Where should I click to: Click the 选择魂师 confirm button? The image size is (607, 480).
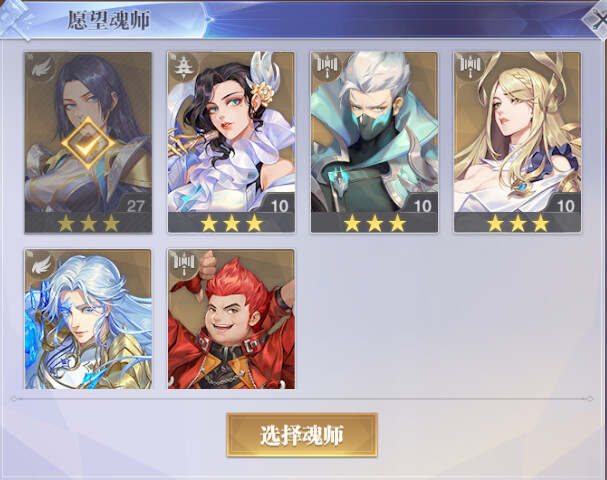tap(302, 435)
